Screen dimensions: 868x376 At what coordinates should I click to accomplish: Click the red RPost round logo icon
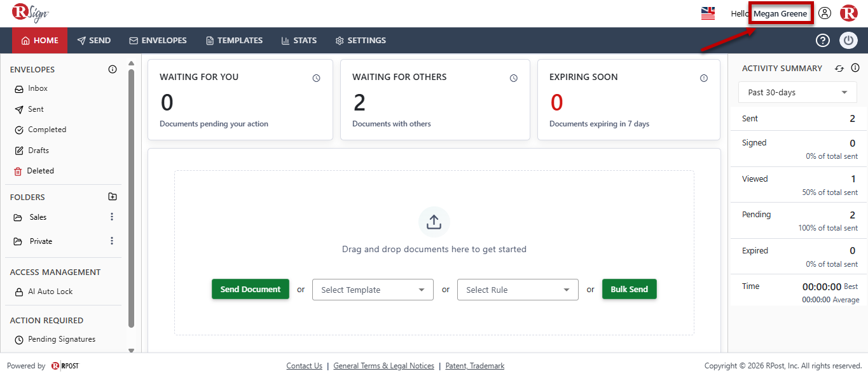(849, 13)
